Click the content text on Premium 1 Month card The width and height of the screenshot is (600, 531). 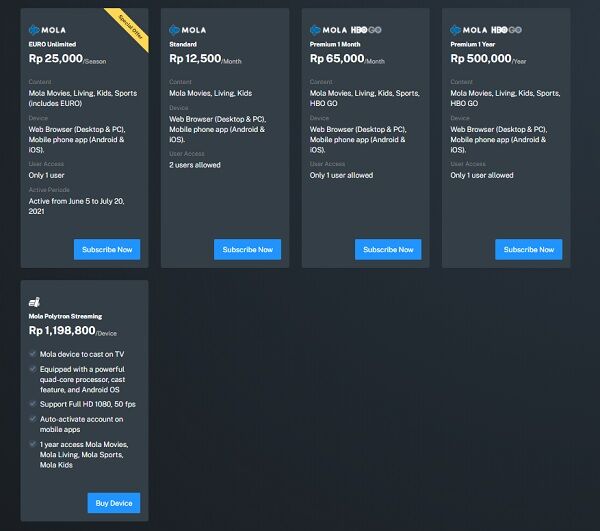point(365,98)
